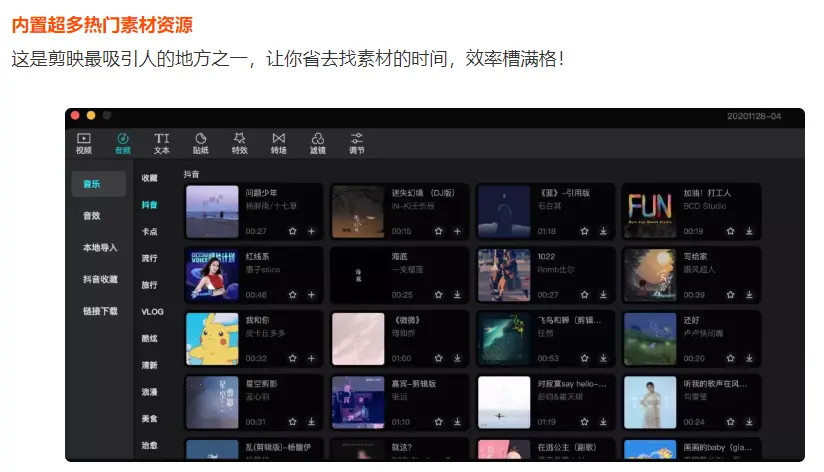Open the 调节 adjustment tool
Image resolution: width=824 pixels, height=472 pixels.
[x=357, y=143]
